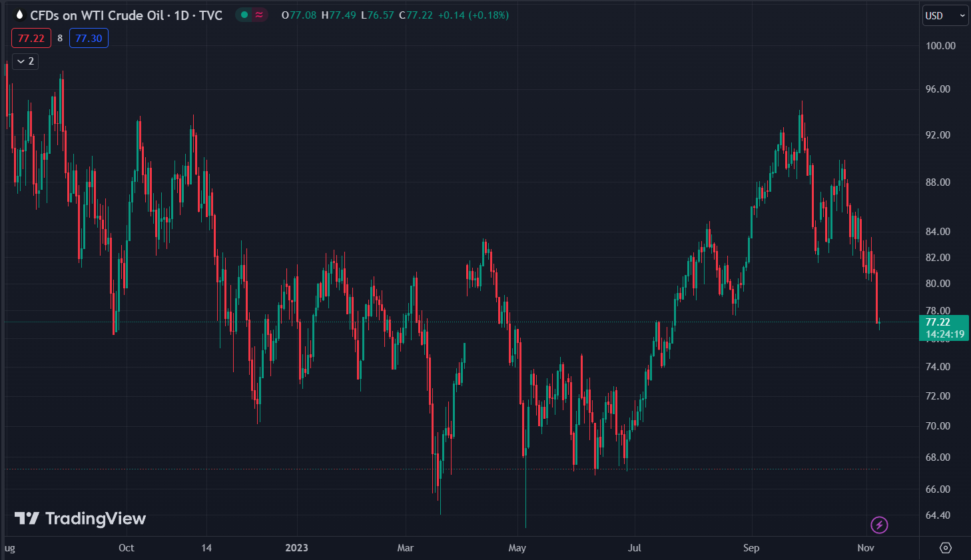The image size is (971, 560).
Task: Click the pink approximate-data indicator icon
Action: pyautogui.click(x=259, y=15)
